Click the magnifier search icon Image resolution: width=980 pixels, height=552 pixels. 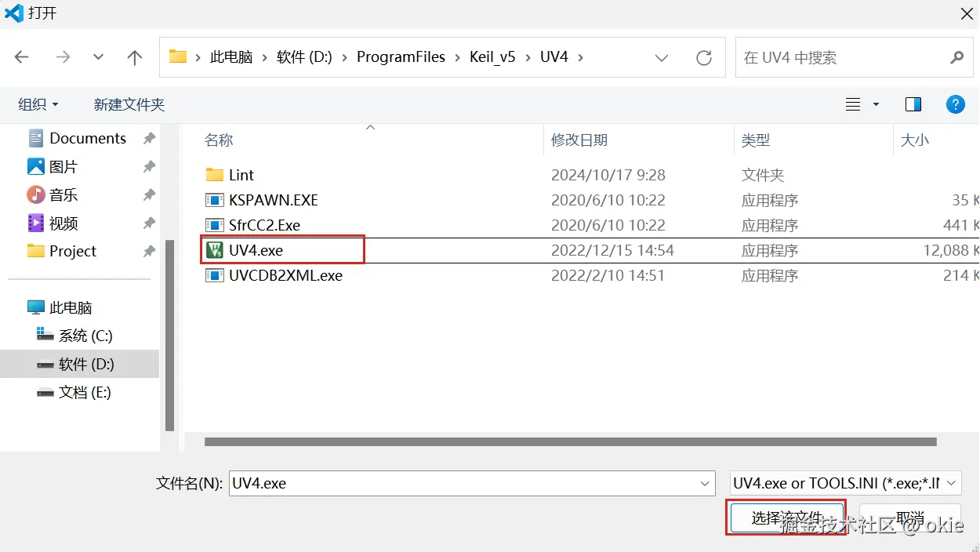pos(956,57)
